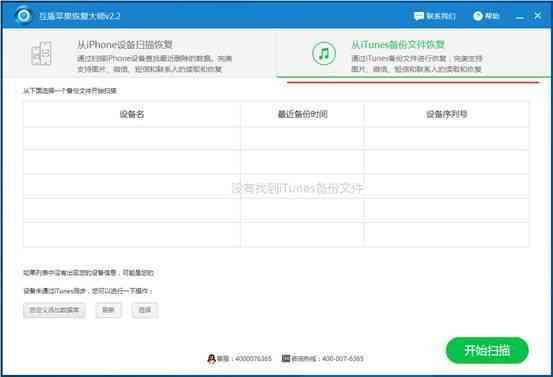The width and height of the screenshot is (553, 377).
Task: Click the contact us chat bubble icon
Action: [x=419, y=16]
